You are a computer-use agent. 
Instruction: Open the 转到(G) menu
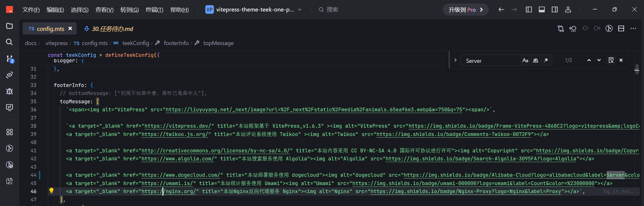pyautogui.click(x=129, y=10)
